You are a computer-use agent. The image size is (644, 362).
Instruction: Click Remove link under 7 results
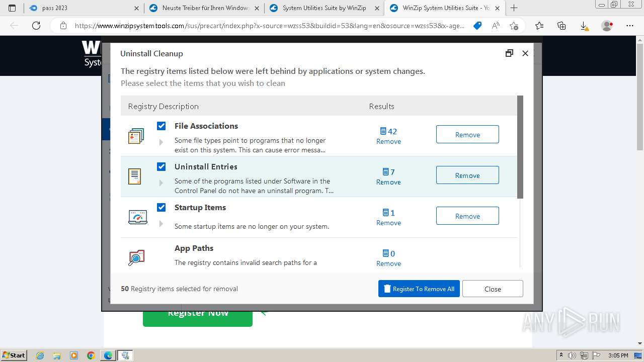point(388,182)
